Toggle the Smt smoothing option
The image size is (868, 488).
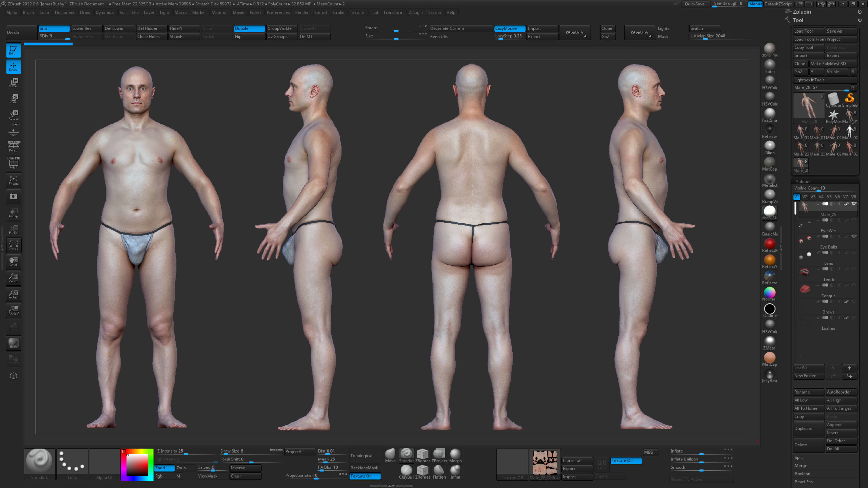click(54, 28)
